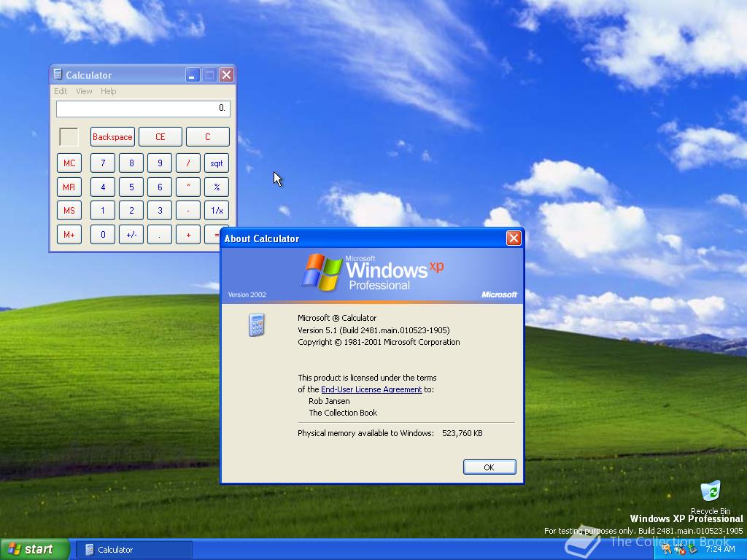
Task: Click calculator digit 6 button
Action: coord(160,187)
